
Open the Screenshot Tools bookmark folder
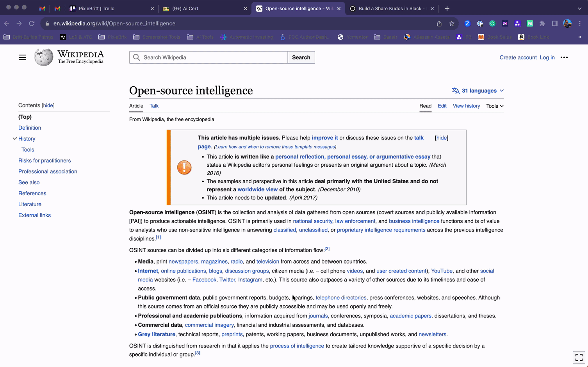click(157, 37)
